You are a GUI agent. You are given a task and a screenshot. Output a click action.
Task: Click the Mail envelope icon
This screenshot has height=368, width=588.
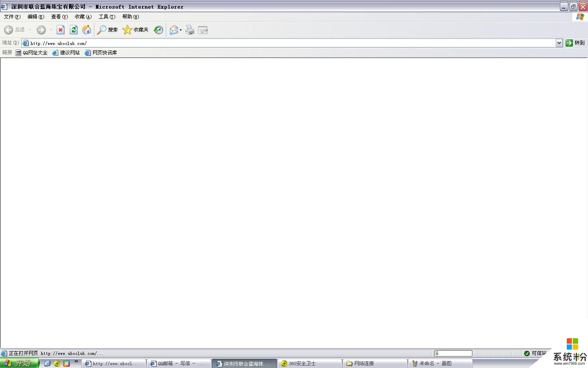pos(174,30)
